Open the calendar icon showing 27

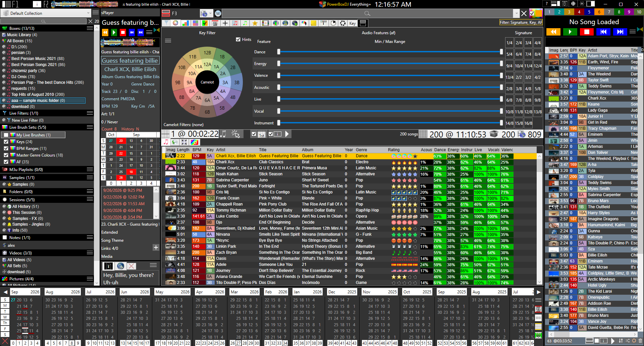click(215, 23)
